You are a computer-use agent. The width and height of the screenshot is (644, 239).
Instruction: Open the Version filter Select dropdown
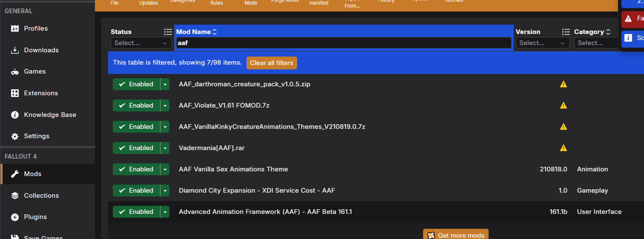(543, 43)
